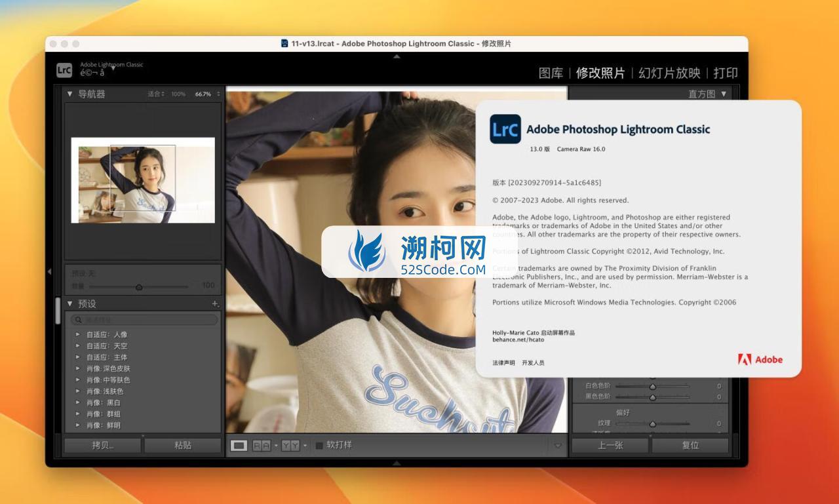The height and width of the screenshot is (504, 839).
Task: Switch to the 修改照片 Develop module
Action: (600, 73)
